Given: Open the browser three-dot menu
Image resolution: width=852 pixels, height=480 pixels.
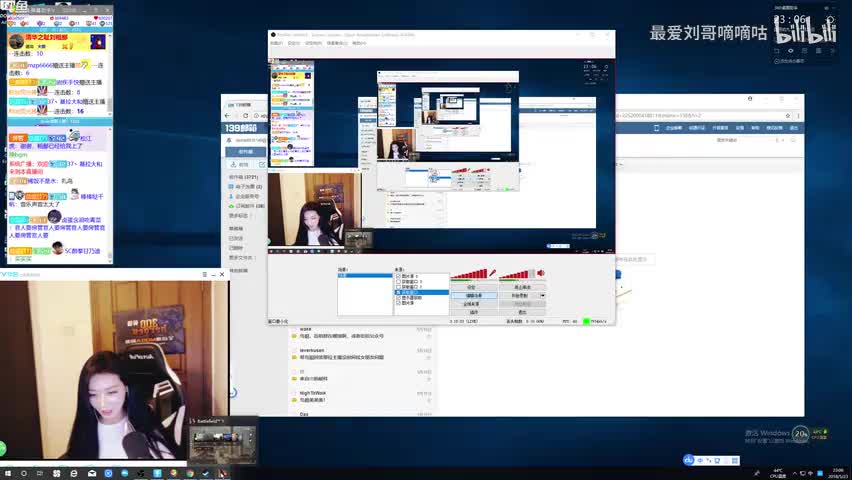Looking at the screenshot, I should coord(798,115).
